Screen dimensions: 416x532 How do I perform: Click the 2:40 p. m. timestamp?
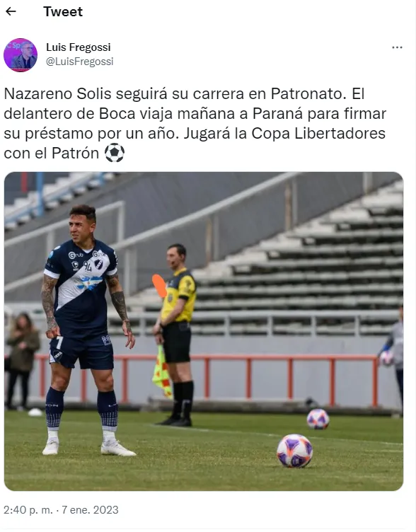click(28, 509)
